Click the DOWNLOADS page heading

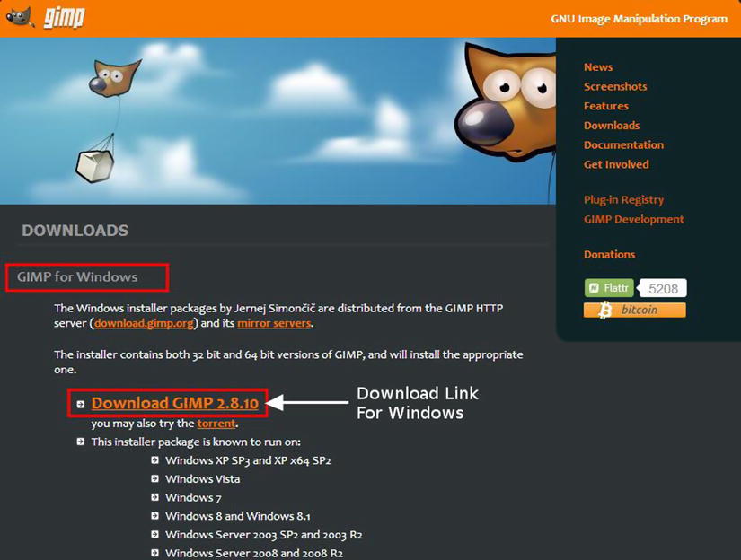point(75,231)
